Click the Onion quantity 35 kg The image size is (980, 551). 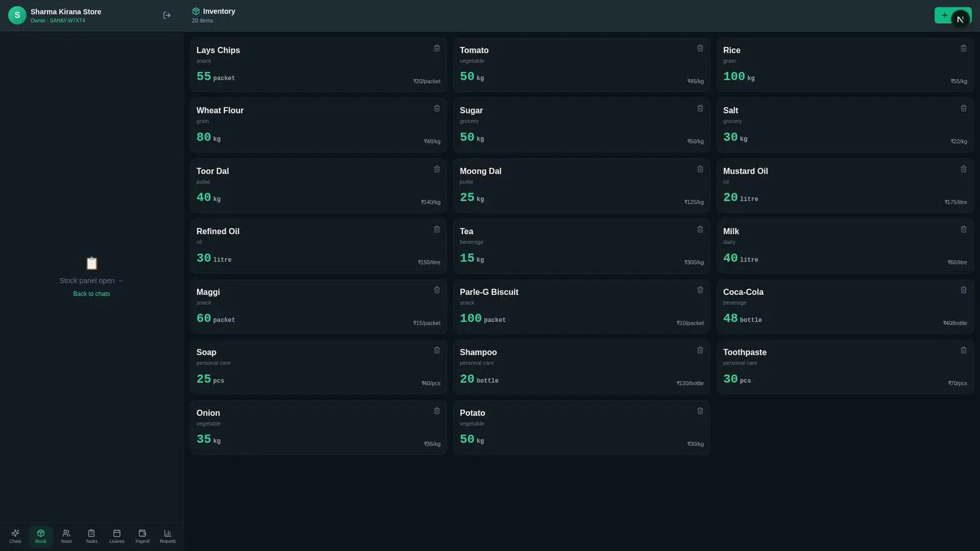coord(208,440)
